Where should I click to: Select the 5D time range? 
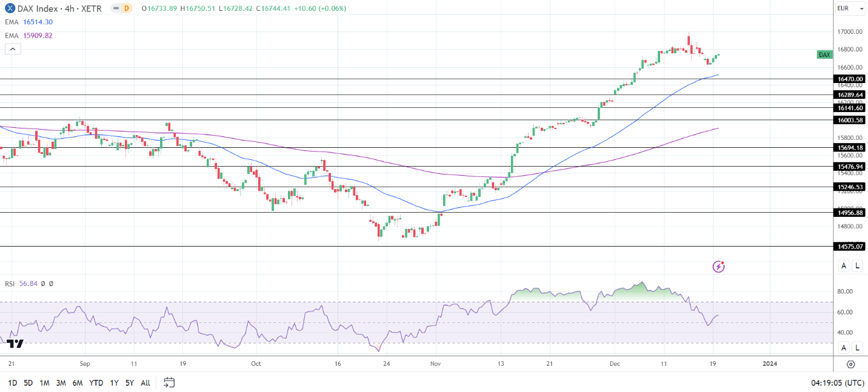click(28, 383)
